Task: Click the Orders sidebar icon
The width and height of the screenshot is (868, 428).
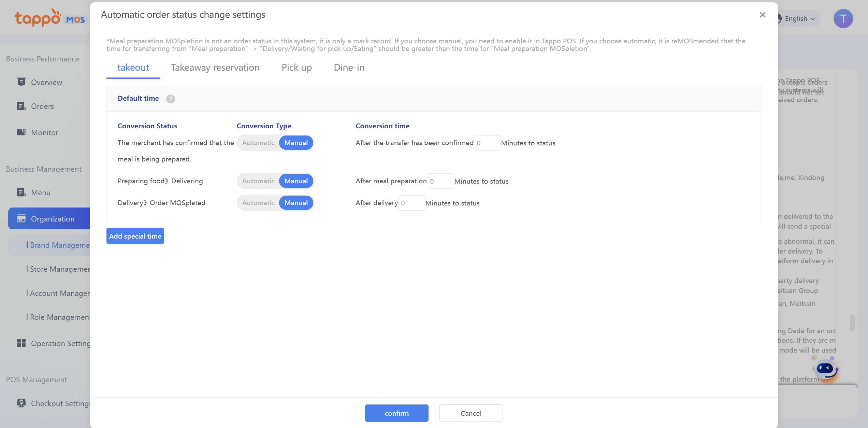Action: pos(21,106)
